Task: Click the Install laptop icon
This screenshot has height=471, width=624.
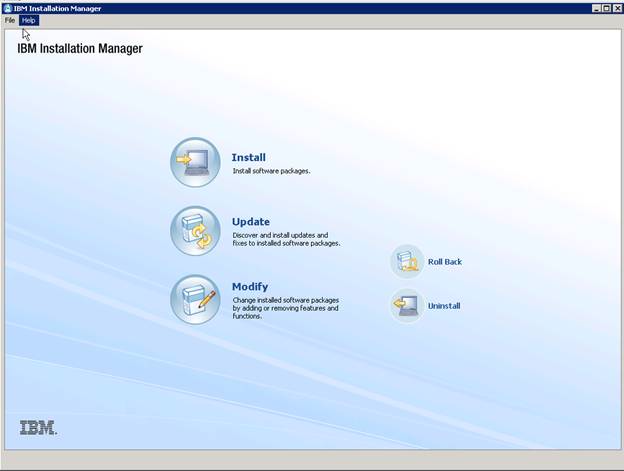Action: click(x=195, y=162)
